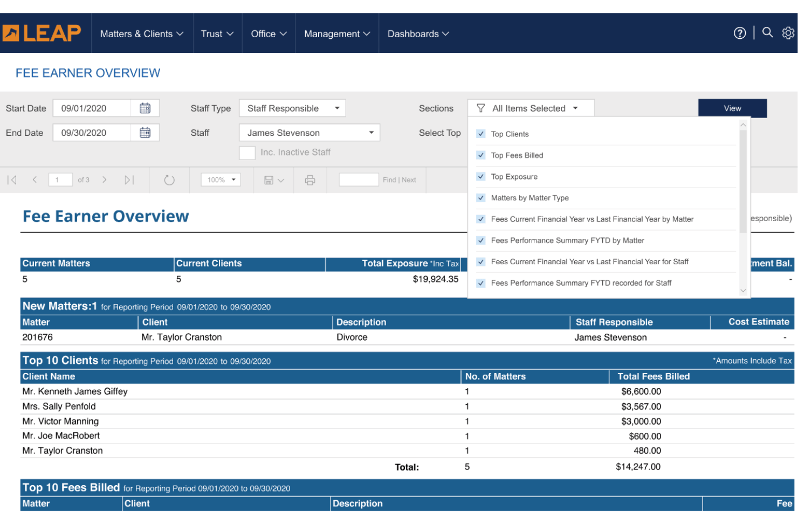Click the Total Fees Billed column header
The image size is (798, 532).
coord(653,377)
